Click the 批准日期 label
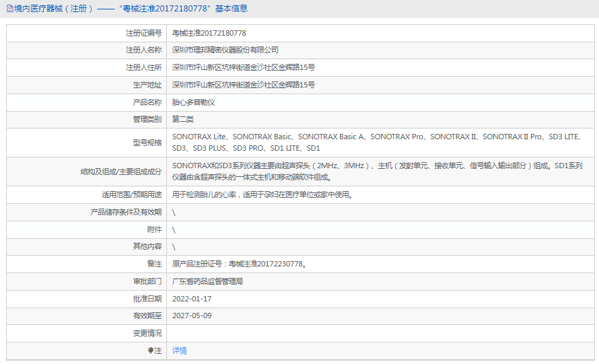 pyautogui.click(x=147, y=299)
